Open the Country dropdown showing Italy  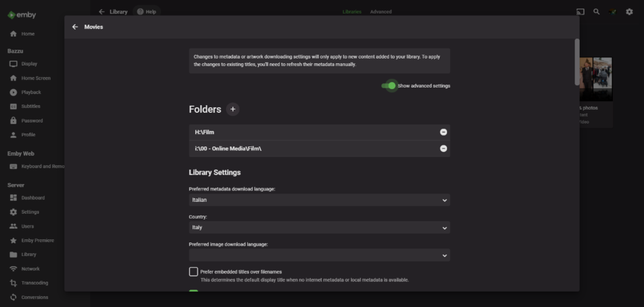click(x=319, y=228)
